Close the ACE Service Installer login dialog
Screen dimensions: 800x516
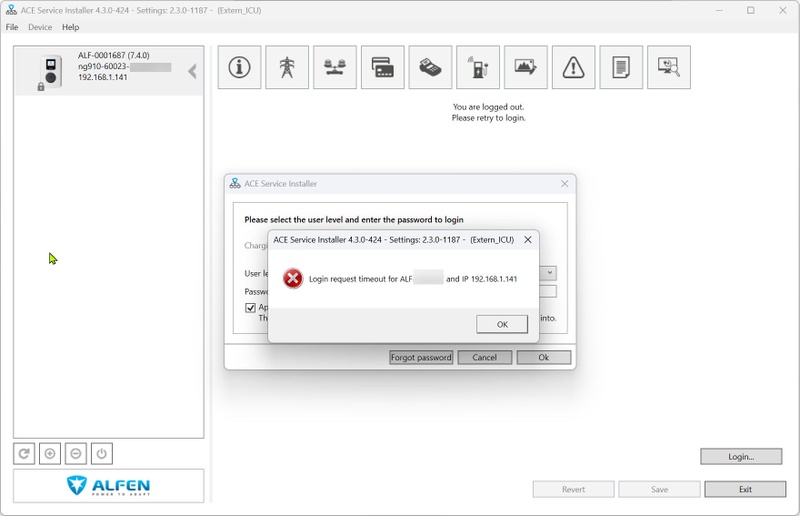(x=564, y=184)
